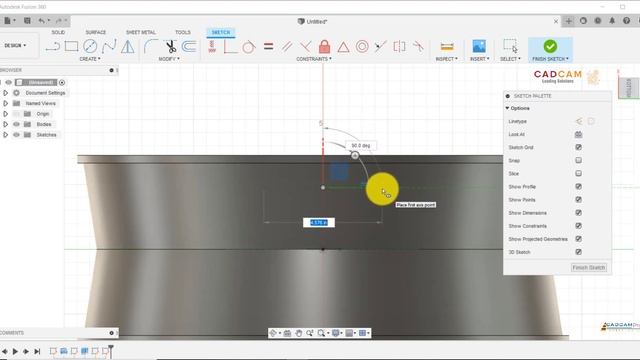Toggle the Show Points checkbox
The height and width of the screenshot is (360, 640).
[578, 199]
